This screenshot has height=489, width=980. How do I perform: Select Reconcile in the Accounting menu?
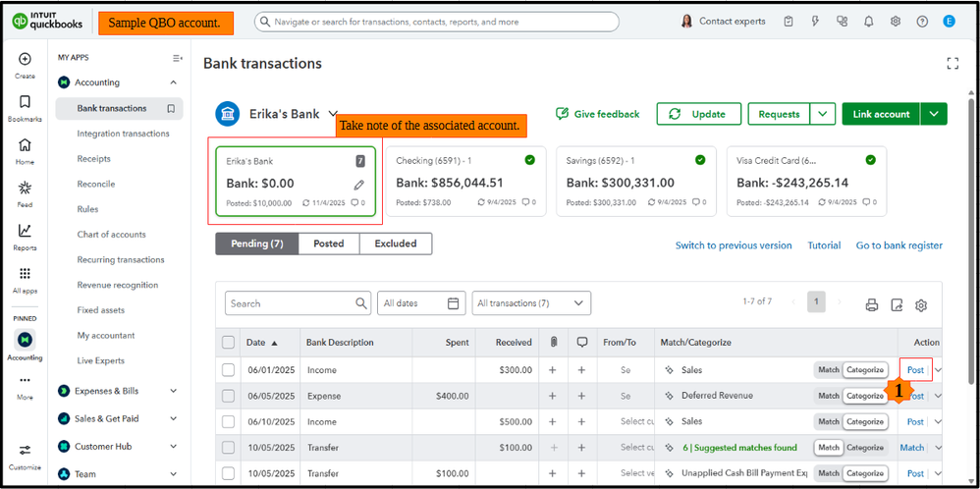(96, 184)
